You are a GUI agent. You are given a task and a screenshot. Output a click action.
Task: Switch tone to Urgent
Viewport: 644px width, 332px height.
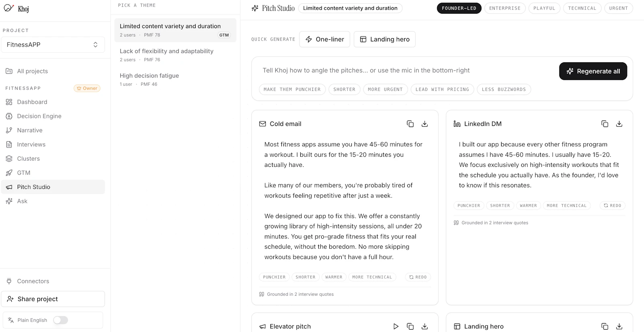619,8
